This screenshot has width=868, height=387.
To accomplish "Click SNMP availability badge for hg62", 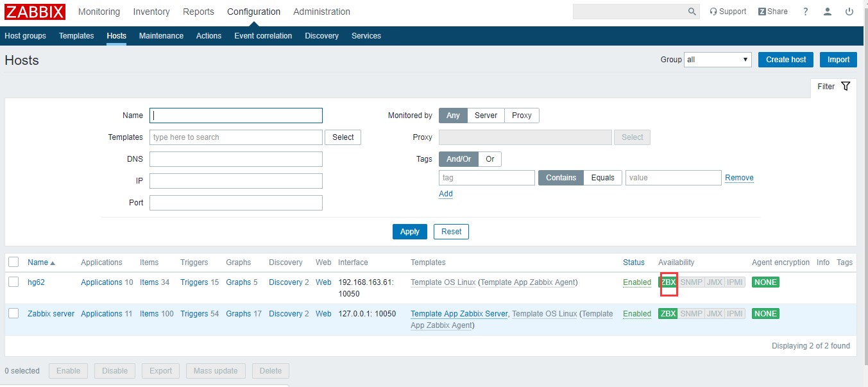I will [x=691, y=282].
